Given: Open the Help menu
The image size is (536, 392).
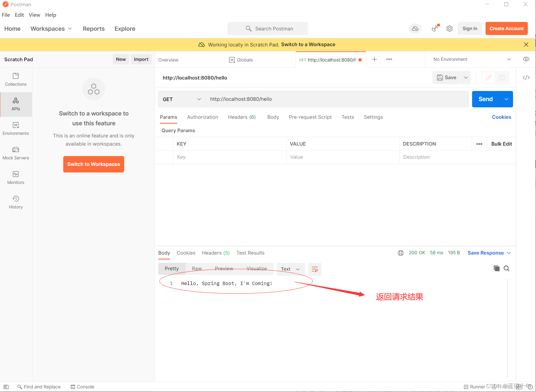Looking at the screenshot, I should point(51,15).
